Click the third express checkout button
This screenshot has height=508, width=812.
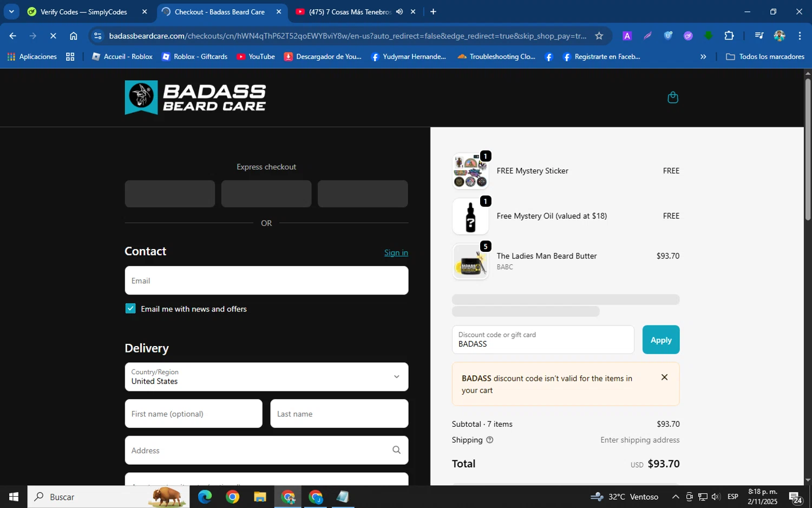pos(363,194)
